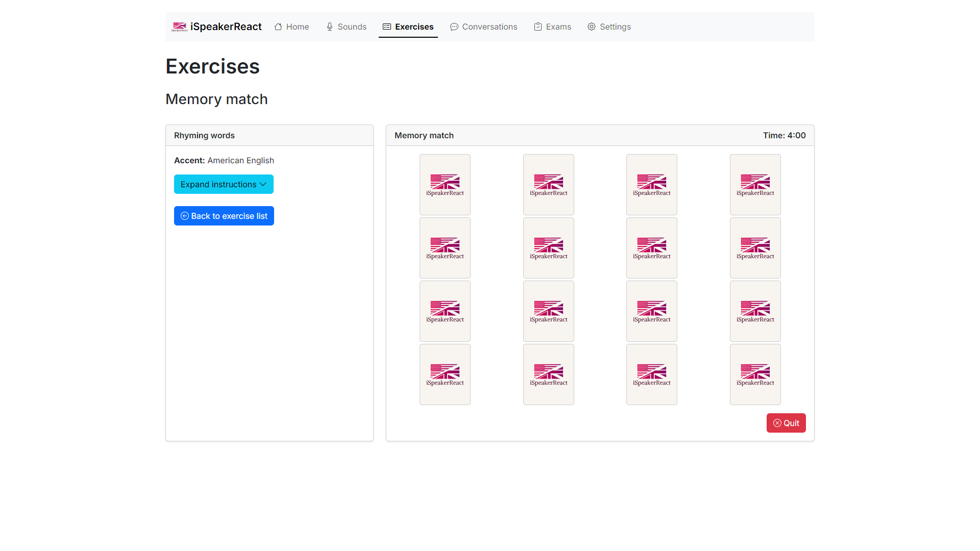Screen dimensions: 980x551
Task: Flip the first card in the second row
Action: [x=445, y=248]
